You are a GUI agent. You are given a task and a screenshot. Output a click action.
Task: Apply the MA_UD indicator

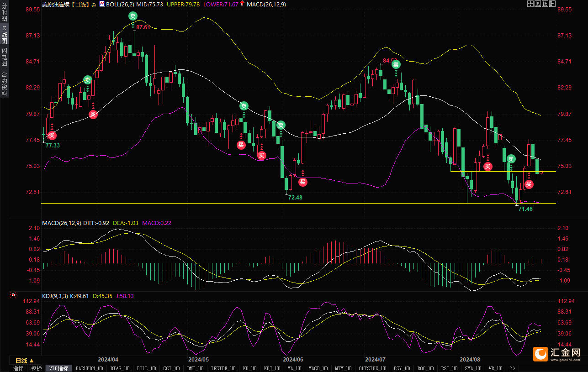point(294,368)
